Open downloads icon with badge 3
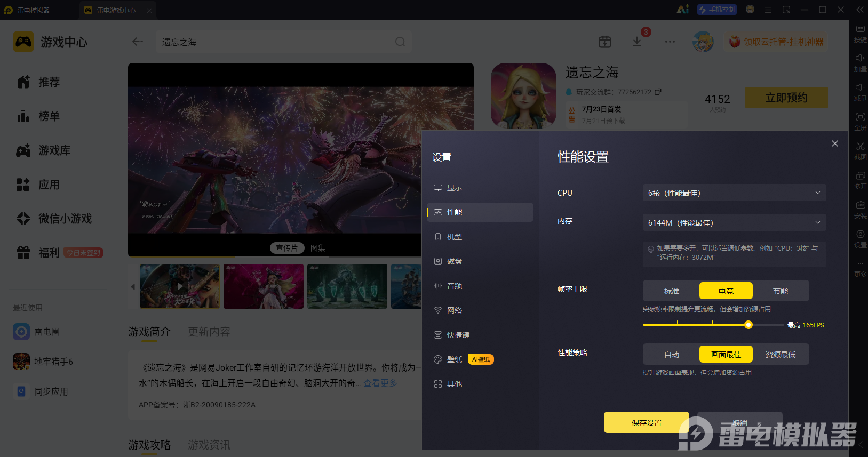Viewport: 868px width, 457px height. 637,42
